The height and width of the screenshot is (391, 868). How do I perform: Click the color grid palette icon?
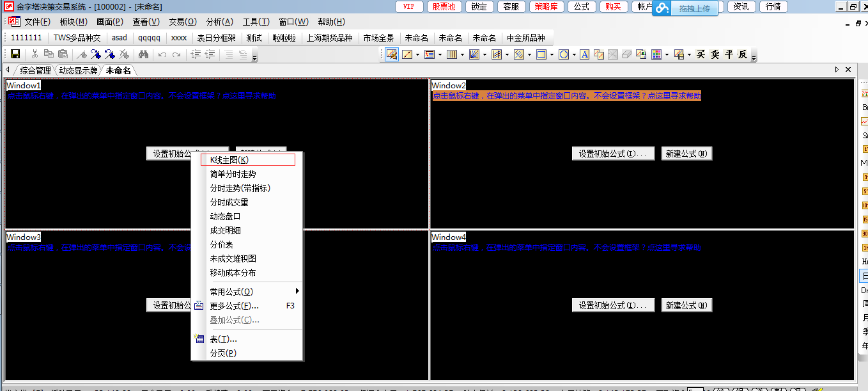(x=656, y=54)
